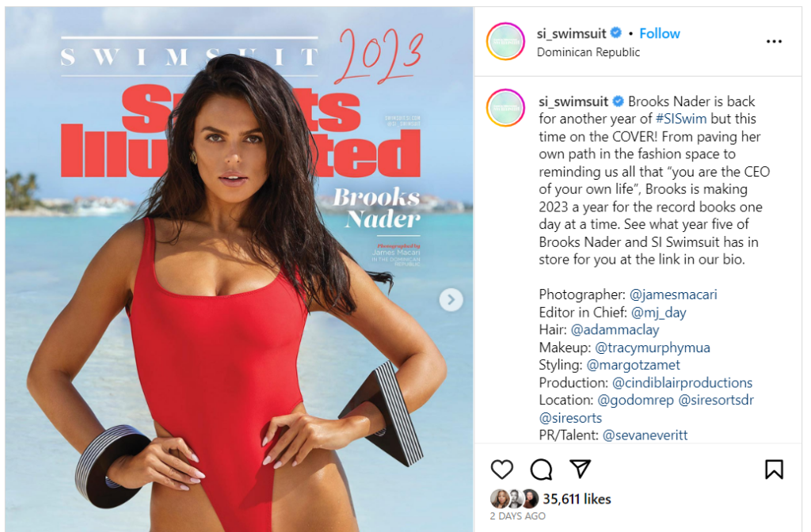Open the @mj_day editor profile
The image size is (811, 532).
(x=658, y=313)
